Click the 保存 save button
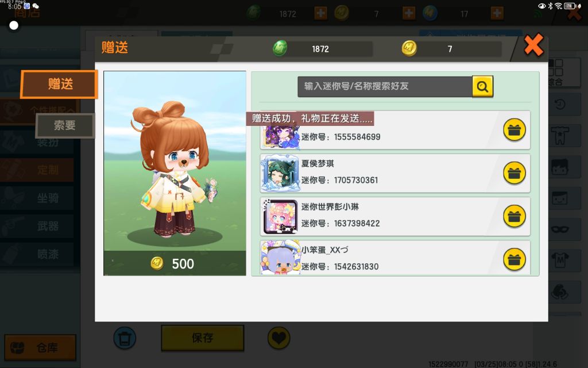Screen dimensions: 588x368 (x=203, y=338)
